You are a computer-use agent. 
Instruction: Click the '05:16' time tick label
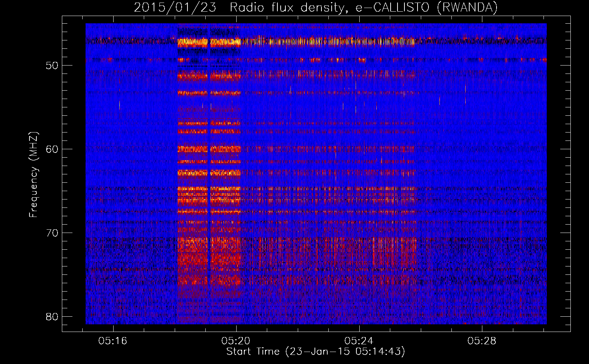(x=113, y=341)
